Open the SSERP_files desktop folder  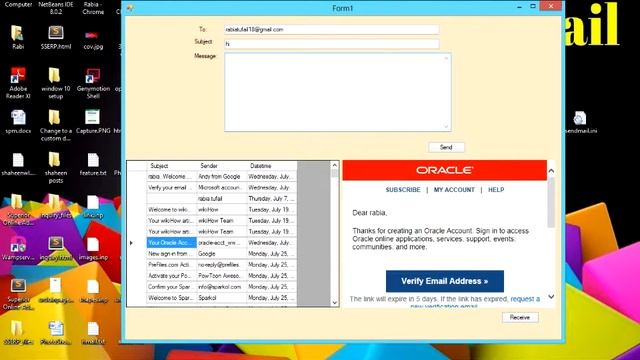click(x=17, y=333)
